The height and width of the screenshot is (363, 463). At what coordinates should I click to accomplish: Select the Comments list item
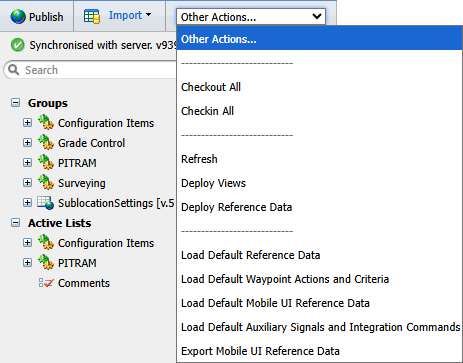84,283
